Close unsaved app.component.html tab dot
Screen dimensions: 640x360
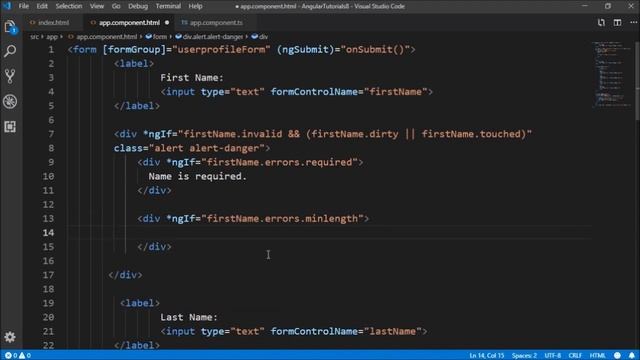coord(167,22)
